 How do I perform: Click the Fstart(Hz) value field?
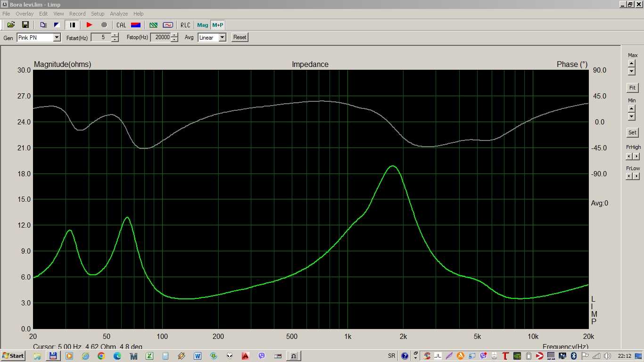coord(100,37)
